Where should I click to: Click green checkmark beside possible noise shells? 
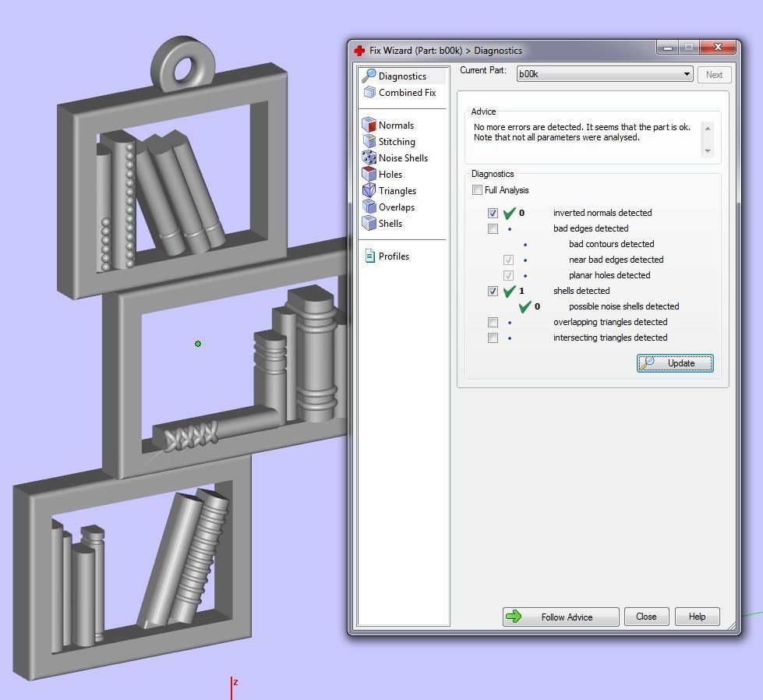click(525, 306)
